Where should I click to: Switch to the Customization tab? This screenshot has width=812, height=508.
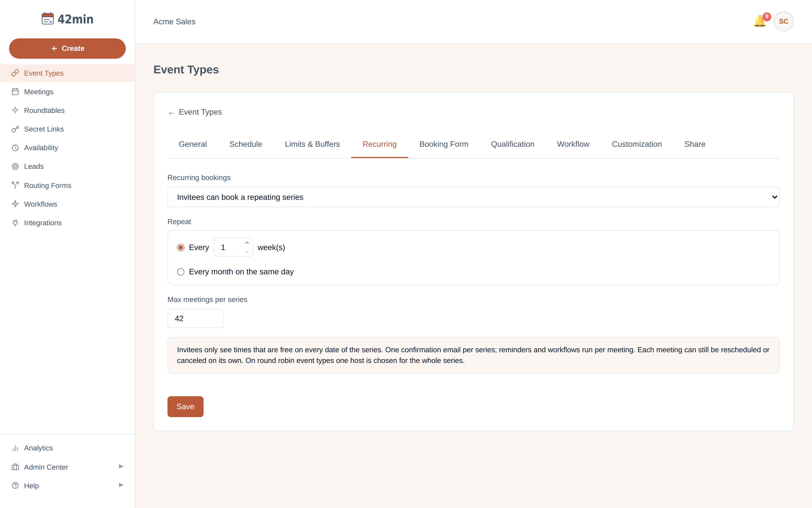[637, 144]
